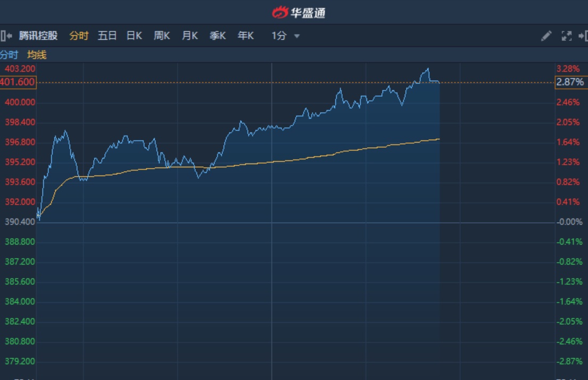This screenshot has height=380, width=588.
Task: Click the yellow average line's right end
Action: (x=439, y=139)
